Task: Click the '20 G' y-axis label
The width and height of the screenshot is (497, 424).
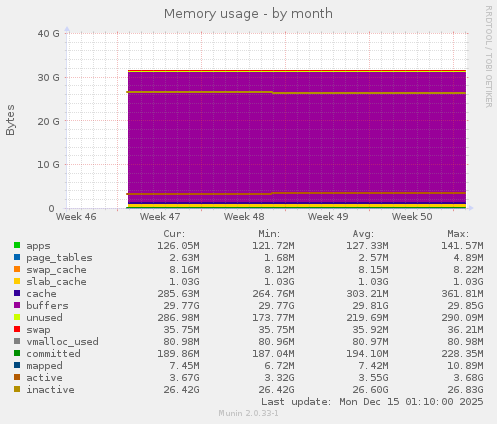Action: click(x=49, y=121)
